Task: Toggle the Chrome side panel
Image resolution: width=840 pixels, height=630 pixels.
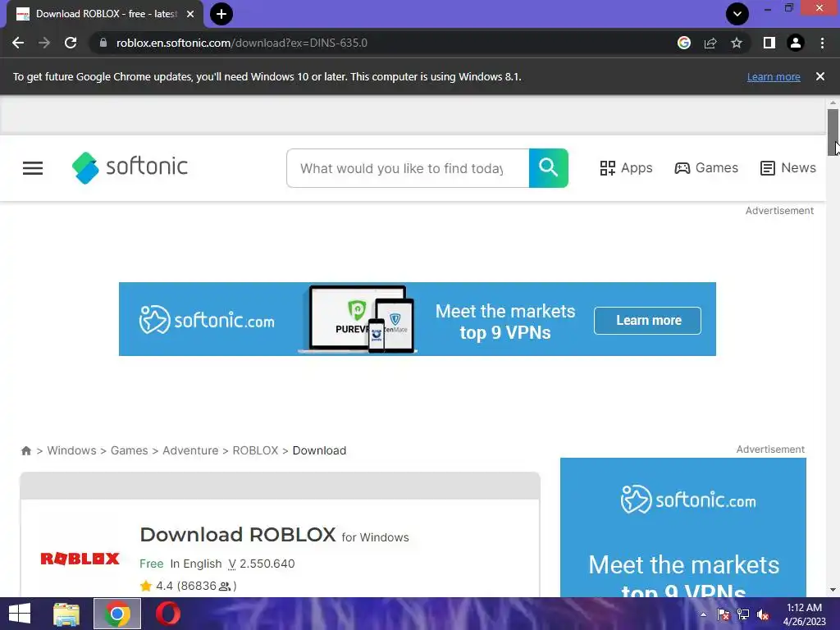Action: tap(769, 43)
